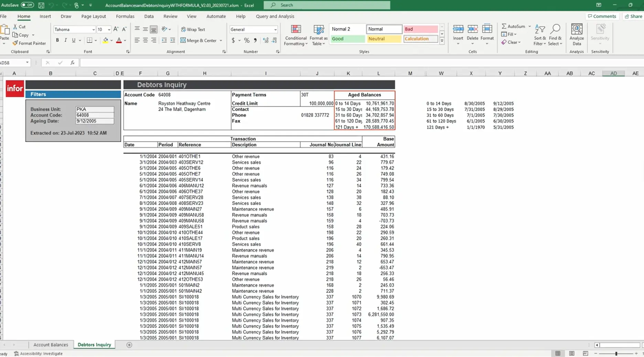Open the Name Box dropdown arrow
This screenshot has width=644, height=357.
(x=27, y=63)
